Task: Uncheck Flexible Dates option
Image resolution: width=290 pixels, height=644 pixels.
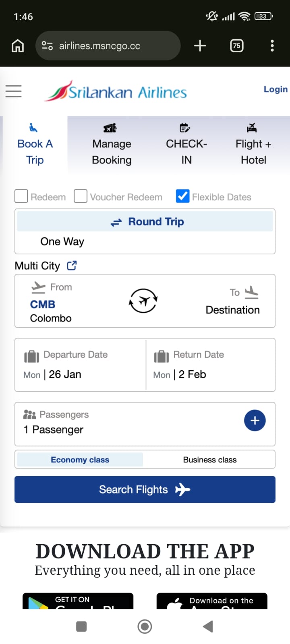Action: point(183,196)
